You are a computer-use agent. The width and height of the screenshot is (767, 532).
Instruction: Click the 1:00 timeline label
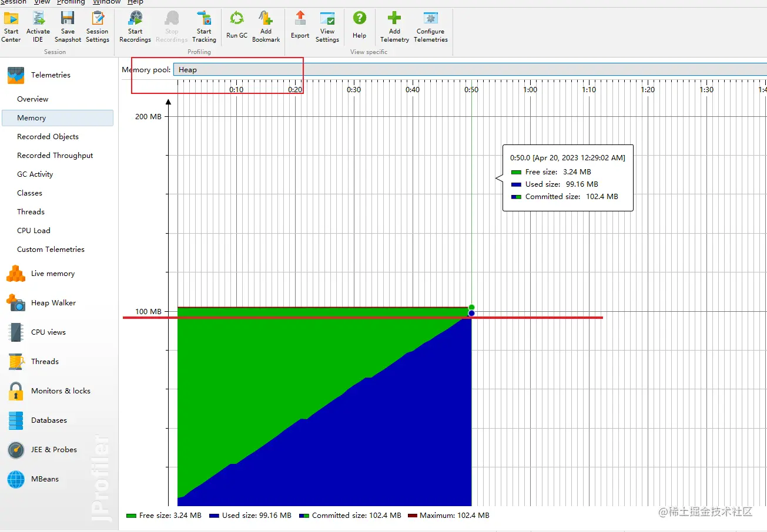(x=530, y=90)
